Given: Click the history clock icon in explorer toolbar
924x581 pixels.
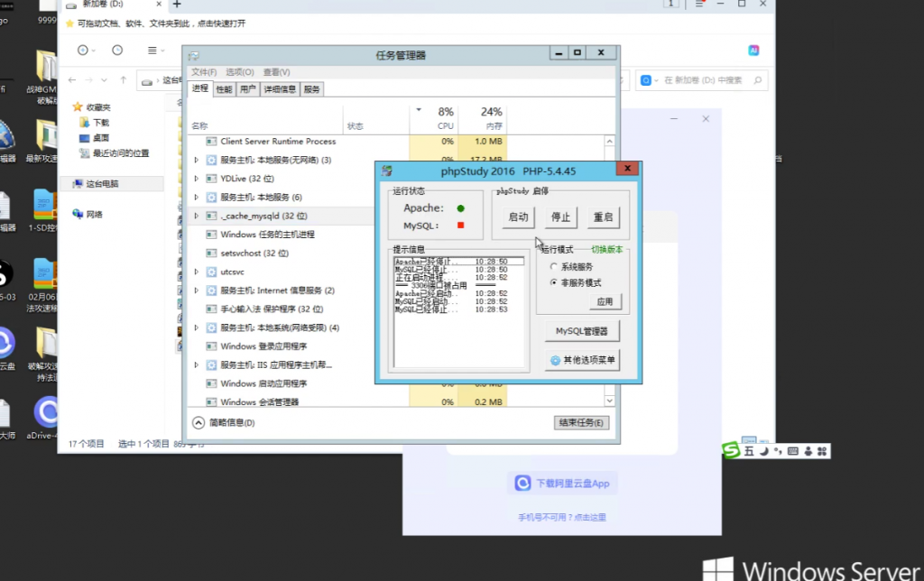Looking at the screenshot, I should coord(116,51).
